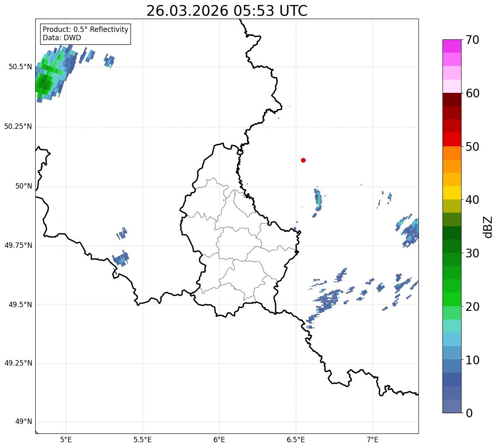This screenshot has height=448, width=498.
Task: Click the 7°E longitude tick label
Action: click(373, 440)
